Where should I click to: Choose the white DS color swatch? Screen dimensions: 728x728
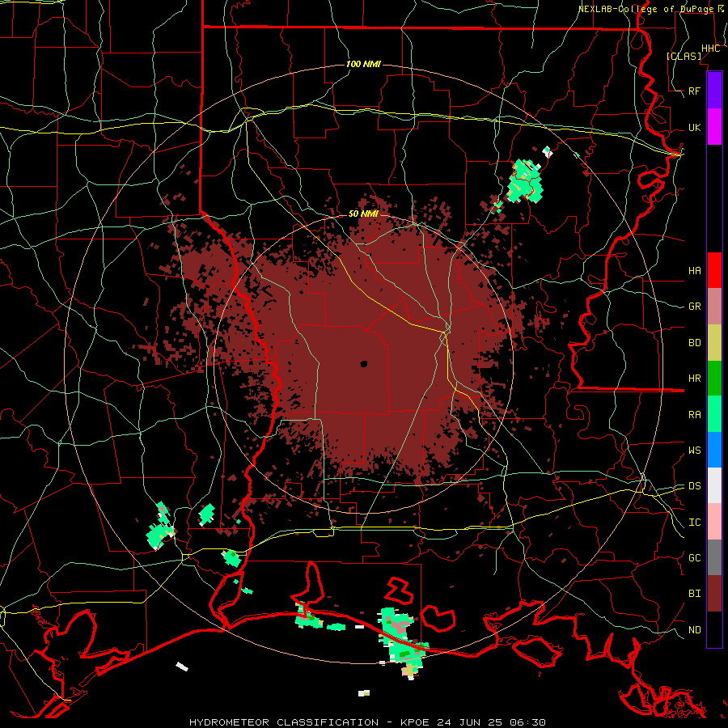tap(714, 485)
